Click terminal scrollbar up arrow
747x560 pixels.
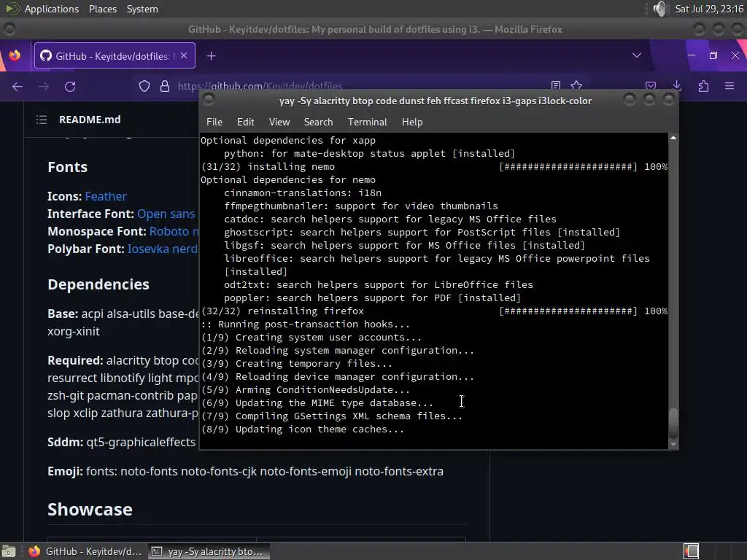point(673,138)
